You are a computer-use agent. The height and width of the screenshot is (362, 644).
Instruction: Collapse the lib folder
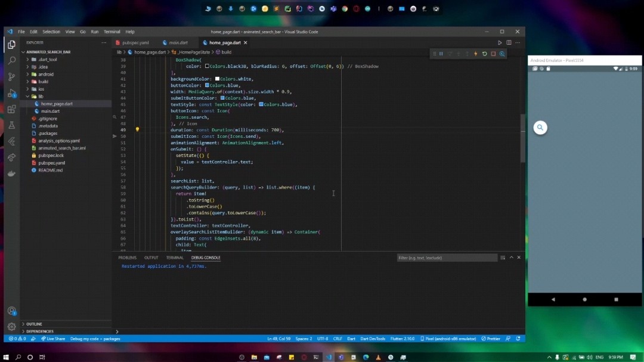(x=41, y=96)
